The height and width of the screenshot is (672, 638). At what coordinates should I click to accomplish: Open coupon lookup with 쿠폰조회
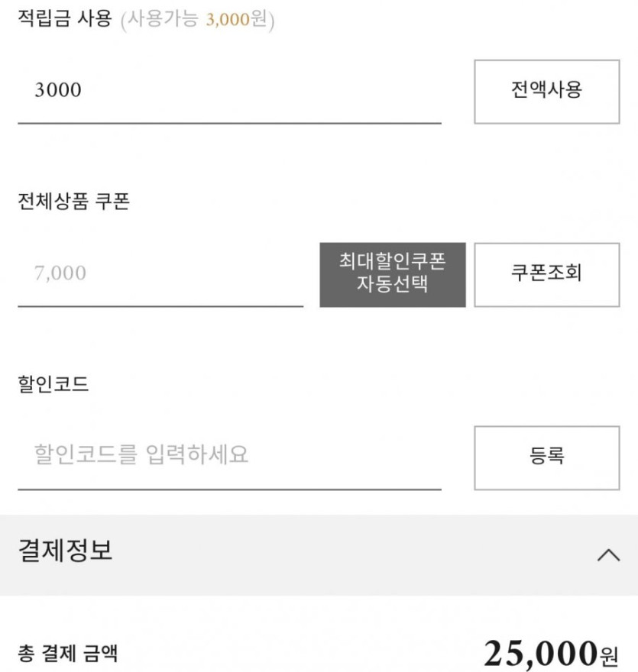point(546,274)
